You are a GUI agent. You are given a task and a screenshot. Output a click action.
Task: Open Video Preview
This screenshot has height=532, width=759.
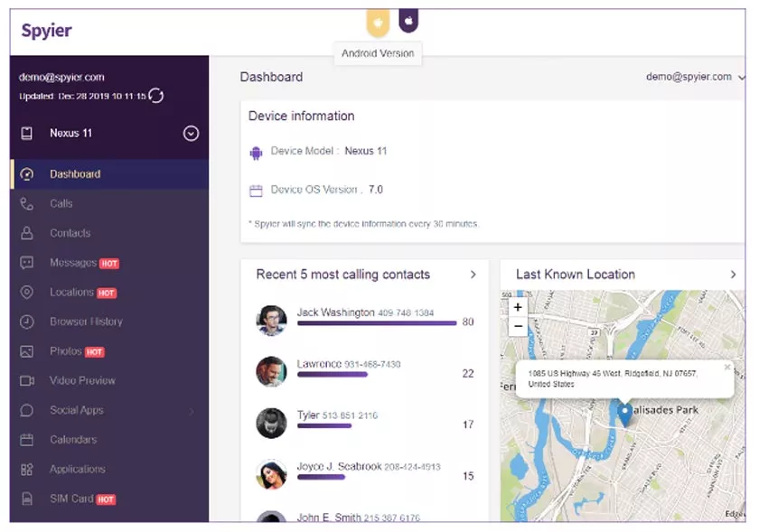84,380
